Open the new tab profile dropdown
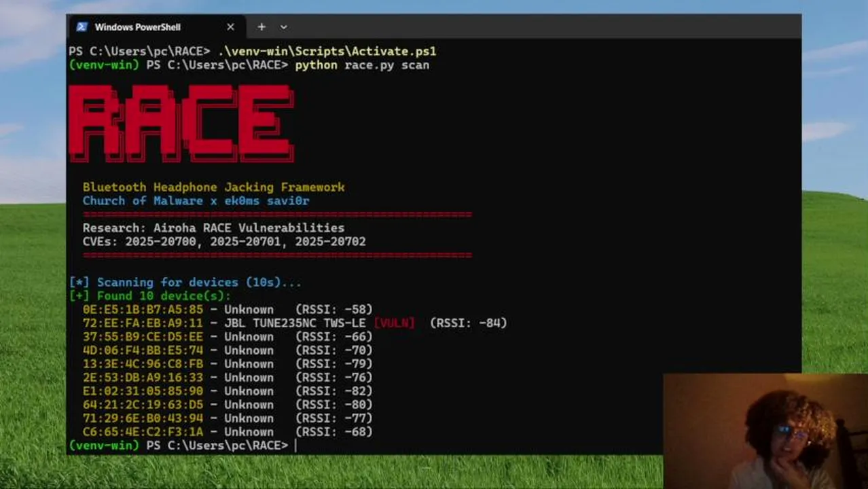Viewport: 868px width, 489px height. point(283,27)
